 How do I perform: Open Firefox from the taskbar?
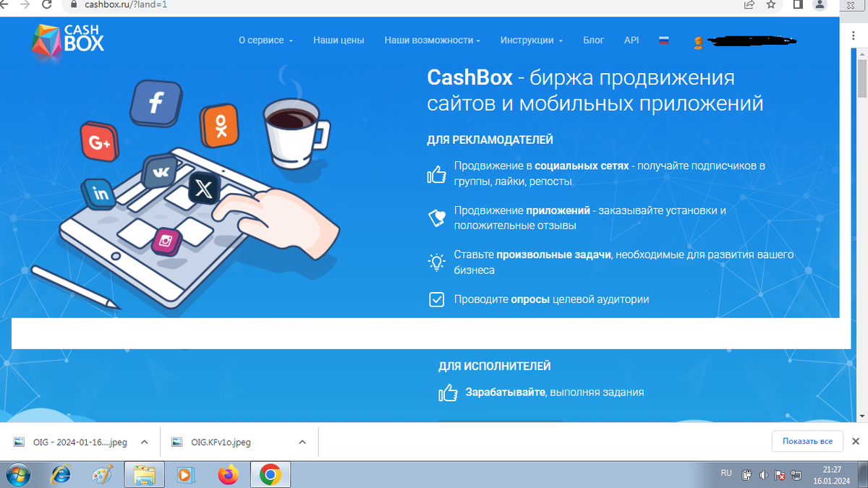pos(228,475)
